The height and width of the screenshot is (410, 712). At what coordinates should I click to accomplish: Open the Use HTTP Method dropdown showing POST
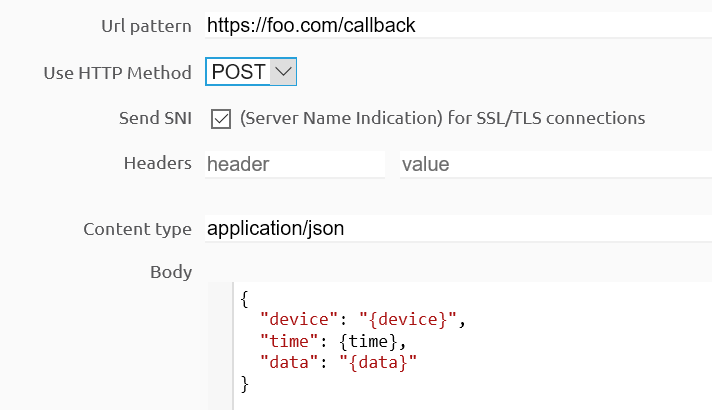point(250,72)
